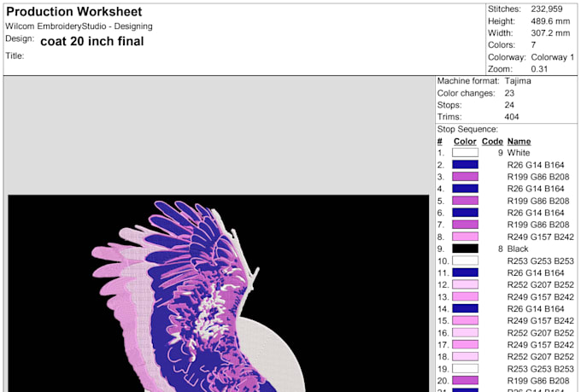Select machine format value 'Tajima'
This screenshot has width=581, height=392.
(x=518, y=81)
